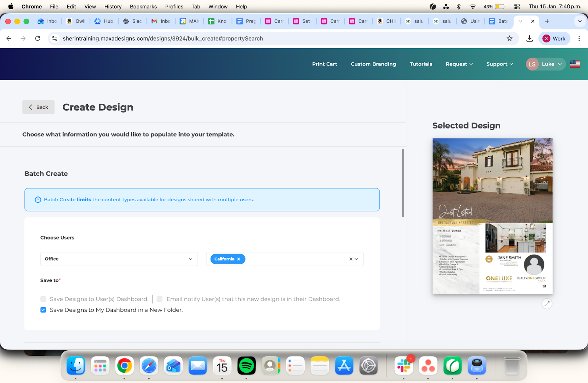Remove the California tag with its X

tap(239, 259)
